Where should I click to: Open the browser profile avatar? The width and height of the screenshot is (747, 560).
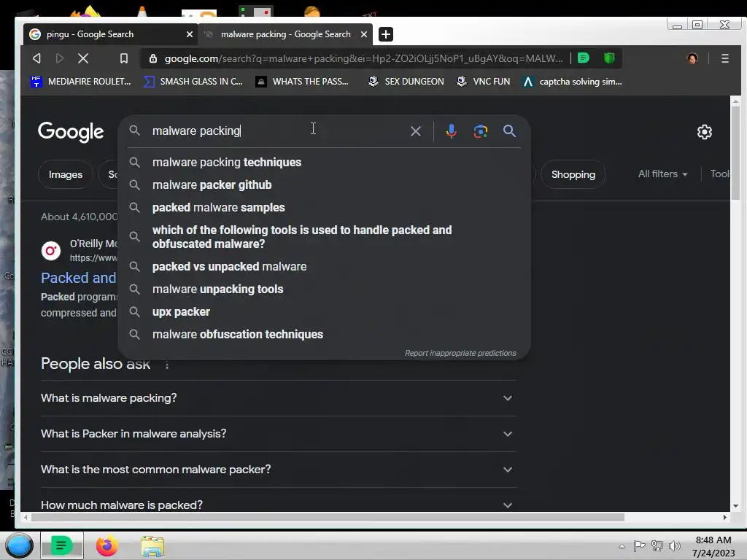[692, 58]
